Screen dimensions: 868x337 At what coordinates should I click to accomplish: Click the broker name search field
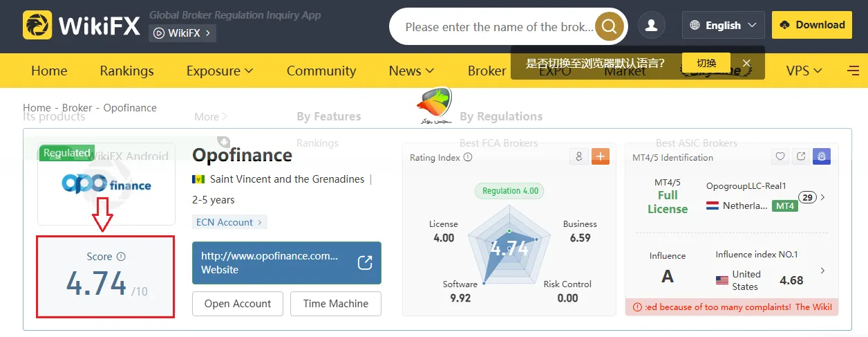click(x=498, y=27)
